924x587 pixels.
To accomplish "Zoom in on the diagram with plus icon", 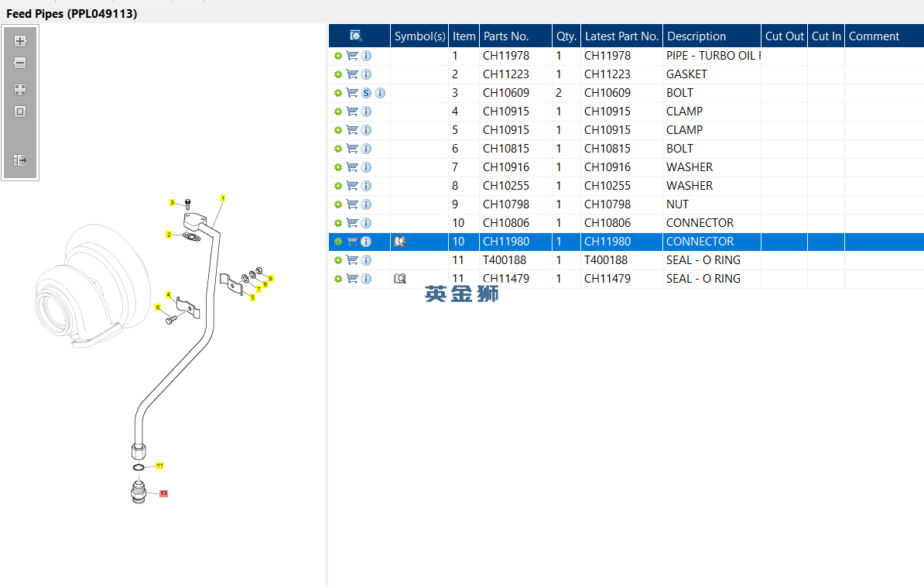I will 20,41.
